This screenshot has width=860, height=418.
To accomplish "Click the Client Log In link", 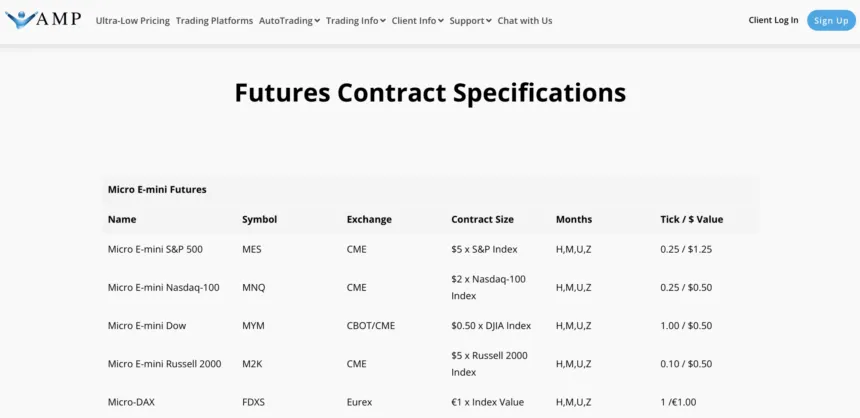I will pyautogui.click(x=773, y=20).
